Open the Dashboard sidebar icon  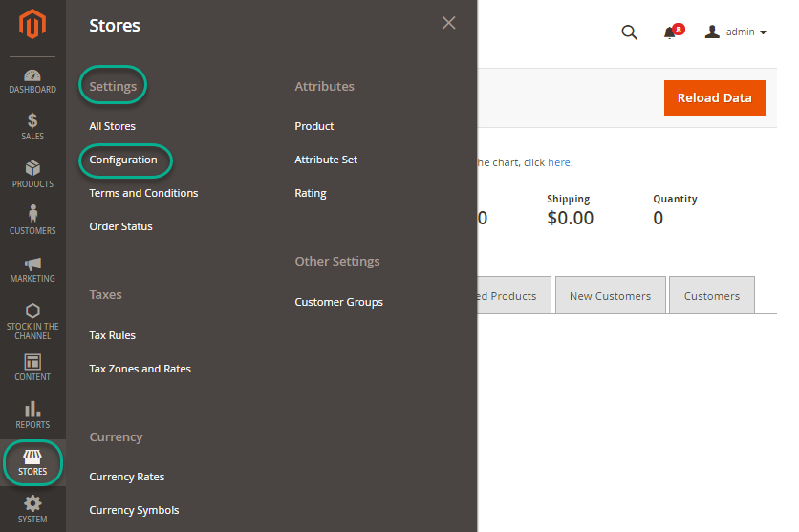(32, 75)
